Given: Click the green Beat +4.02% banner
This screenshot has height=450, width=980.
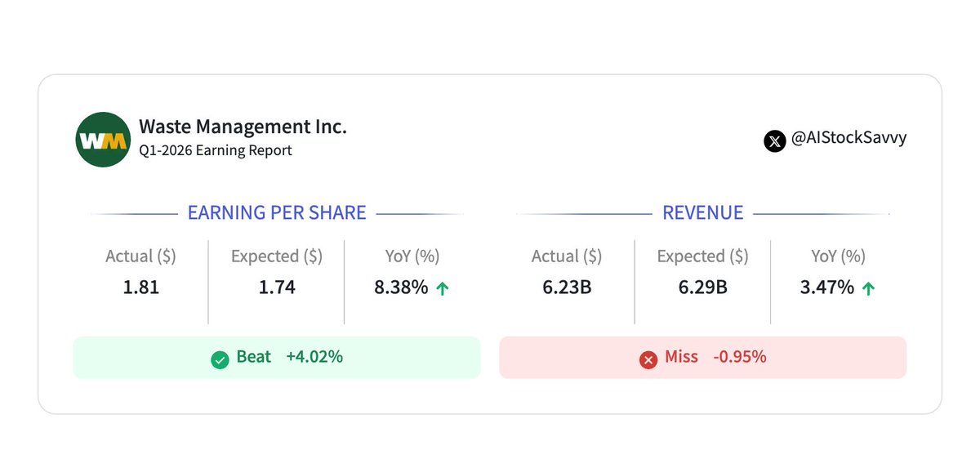Looking at the screenshot, I should click(277, 358).
